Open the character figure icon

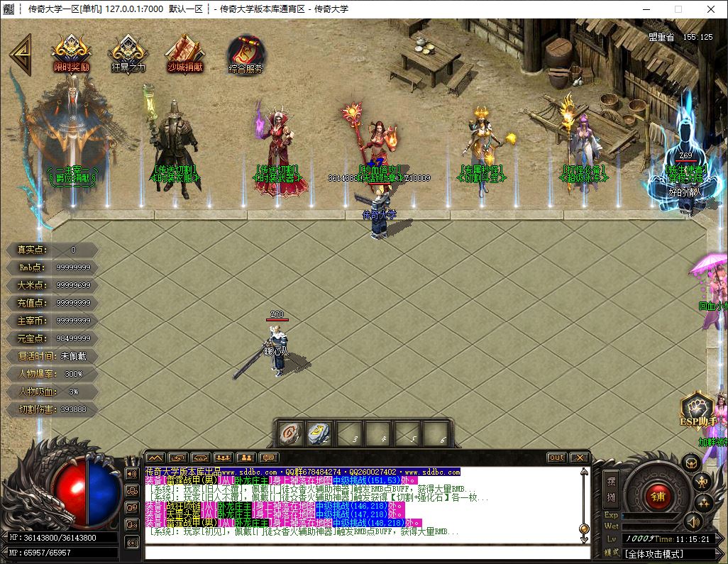click(x=702, y=482)
